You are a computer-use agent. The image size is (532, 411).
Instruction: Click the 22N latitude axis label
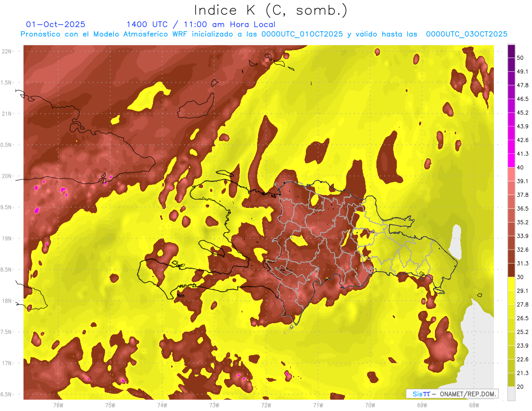[x=7, y=51]
